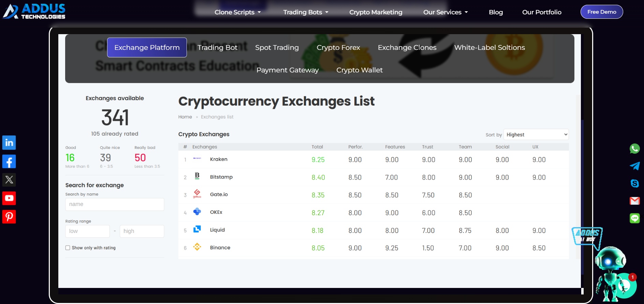Image resolution: width=644 pixels, height=304 pixels.
Task: Open the Facebook social icon
Action: [x=9, y=161]
